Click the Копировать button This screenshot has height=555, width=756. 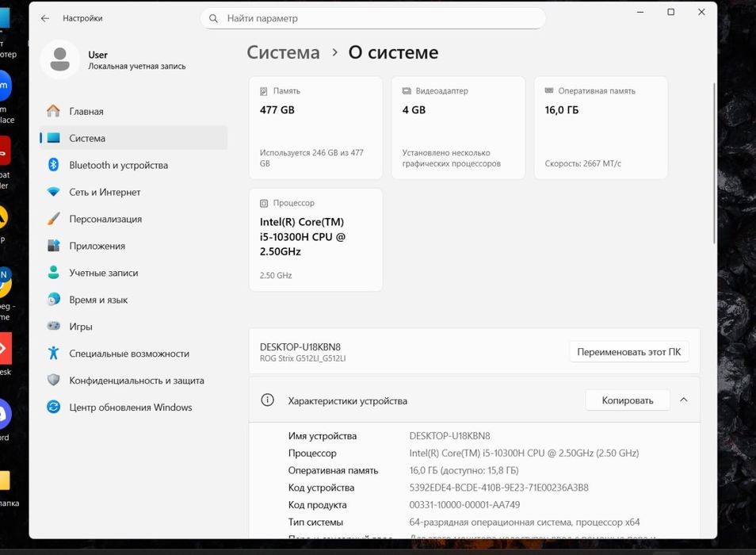coord(628,400)
